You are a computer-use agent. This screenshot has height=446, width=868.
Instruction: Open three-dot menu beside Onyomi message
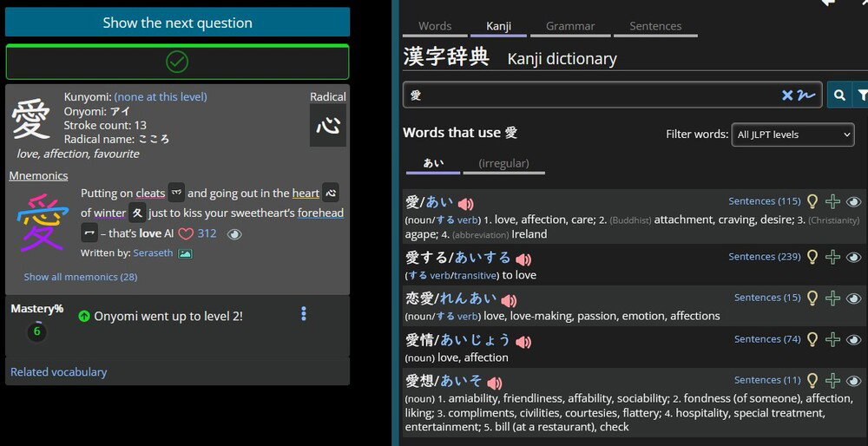pyautogui.click(x=303, y=314)
